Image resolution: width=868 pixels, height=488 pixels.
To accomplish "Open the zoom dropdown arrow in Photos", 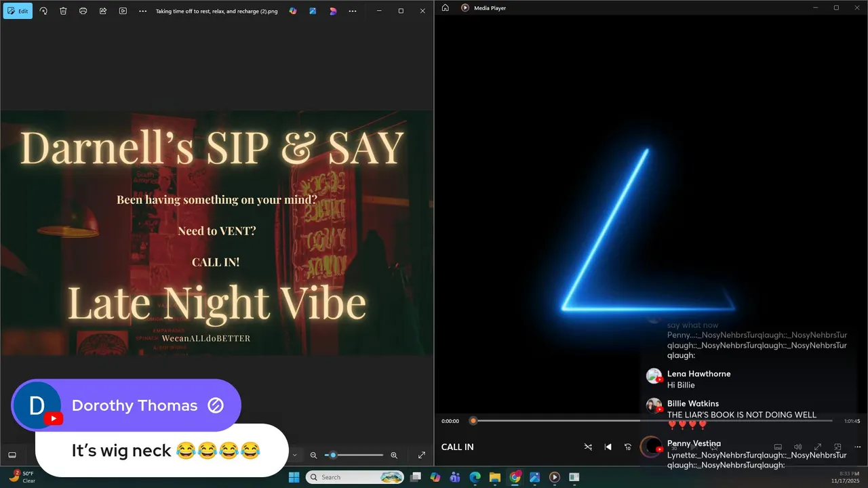I will (294, 455).
